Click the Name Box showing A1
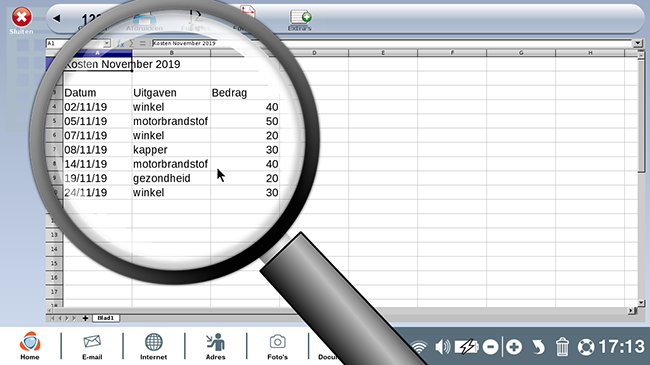 (75, 43)
